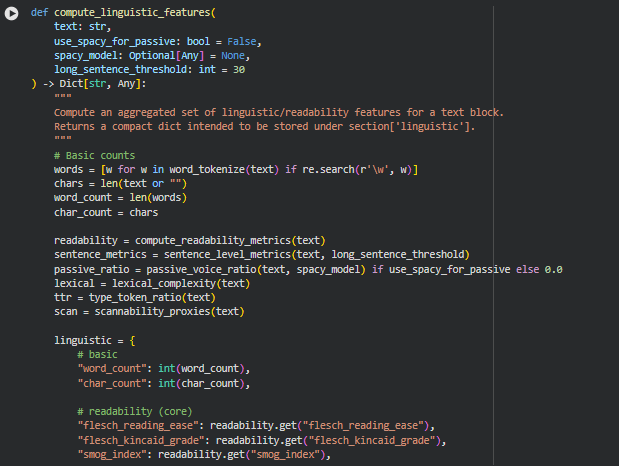Place cursor on the def keyword
This screenshot has width=619, height=466.
click(x=39, y=12)
